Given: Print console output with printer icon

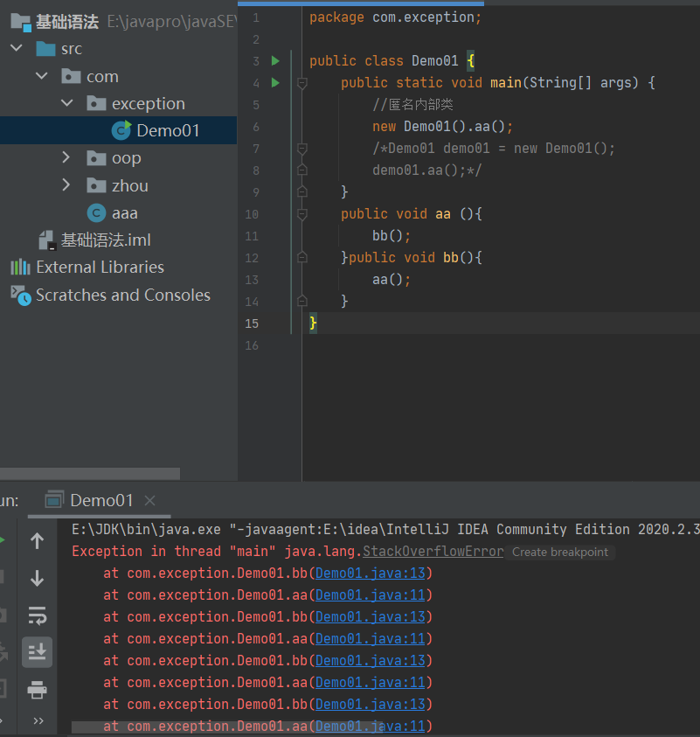Looking at the screenshot, I should click(37, 690).
